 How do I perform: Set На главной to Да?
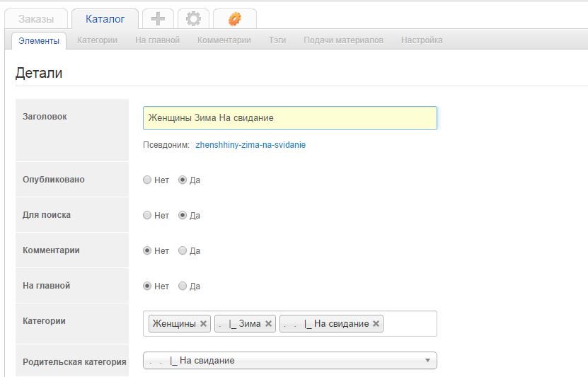click(x=183, y=286)
